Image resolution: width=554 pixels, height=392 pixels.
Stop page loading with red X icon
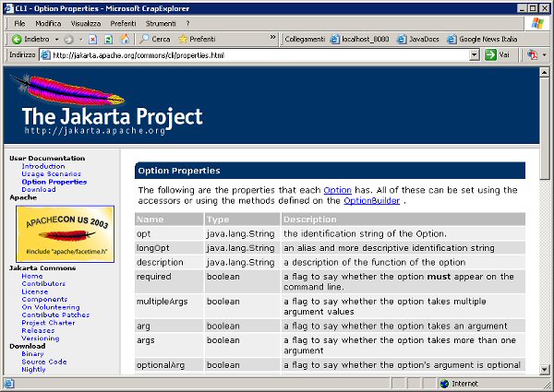tap(92, 39)
